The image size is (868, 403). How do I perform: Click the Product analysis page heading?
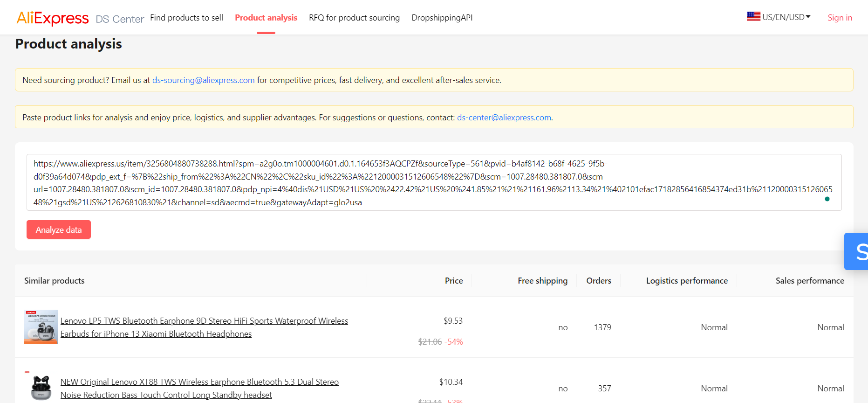(x=68, y=44)
